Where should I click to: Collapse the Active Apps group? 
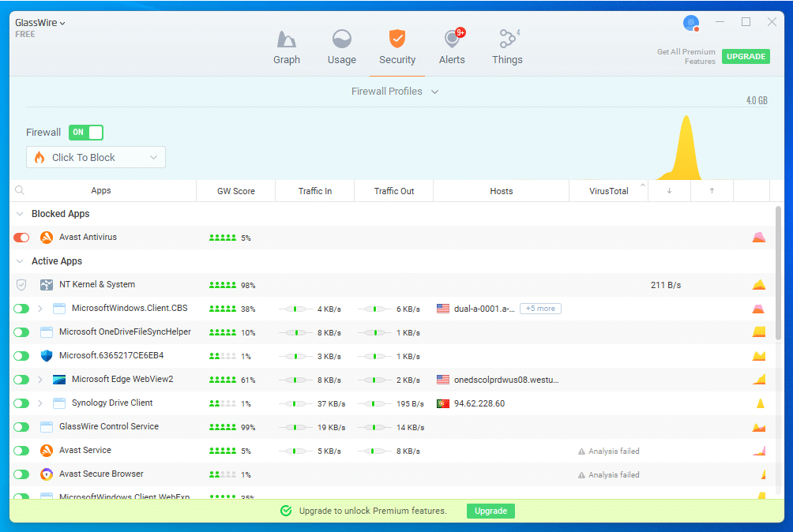[20, 261]
